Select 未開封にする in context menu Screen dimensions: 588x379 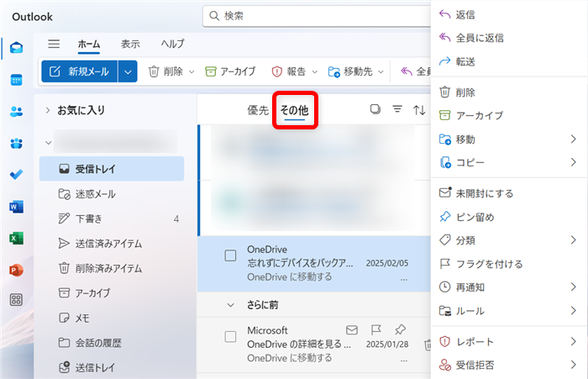pos(484,193)
